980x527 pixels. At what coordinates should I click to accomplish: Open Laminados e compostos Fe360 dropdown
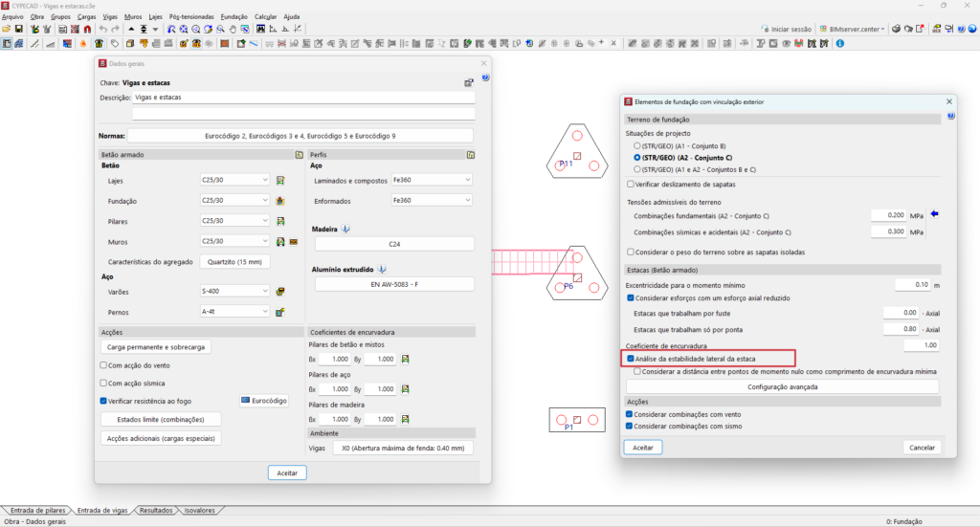432,180
